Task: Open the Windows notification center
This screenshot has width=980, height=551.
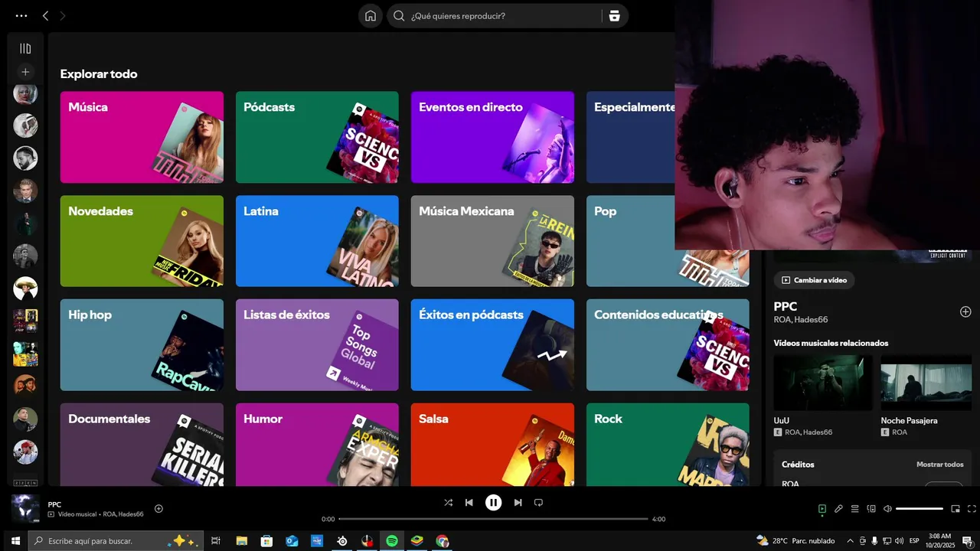Action: pyautogui.click(x=968, y=541)
